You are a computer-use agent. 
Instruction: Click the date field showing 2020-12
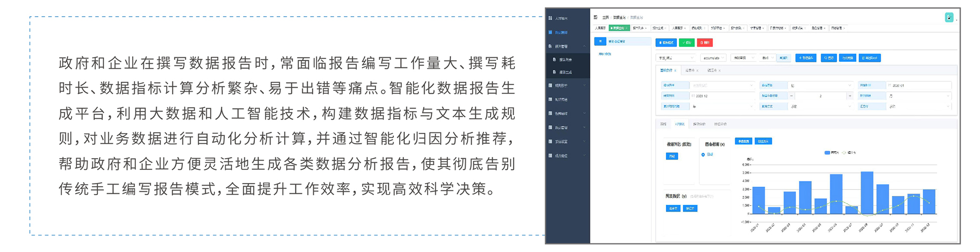pyautogui.click(x=720, y=96)
